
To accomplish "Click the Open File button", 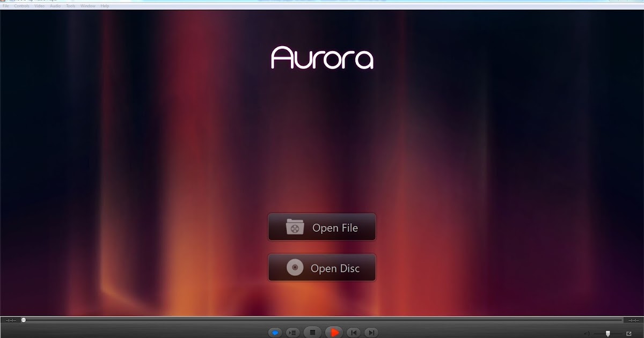I will [322, 227].
